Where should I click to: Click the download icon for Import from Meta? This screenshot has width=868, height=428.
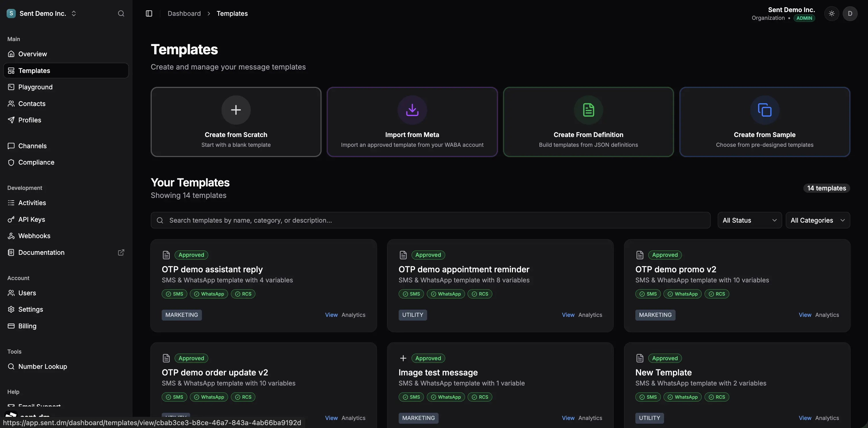point(412,110)
